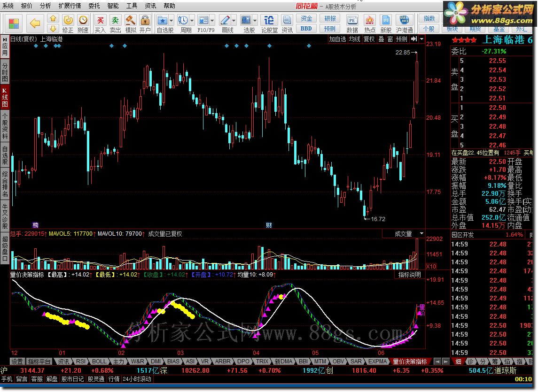Image resolution: width=538 pixels, height=392 pixels.
Task: Click the 财 marker on price chart
Action: pyautogui.click(x=269, y=225)
